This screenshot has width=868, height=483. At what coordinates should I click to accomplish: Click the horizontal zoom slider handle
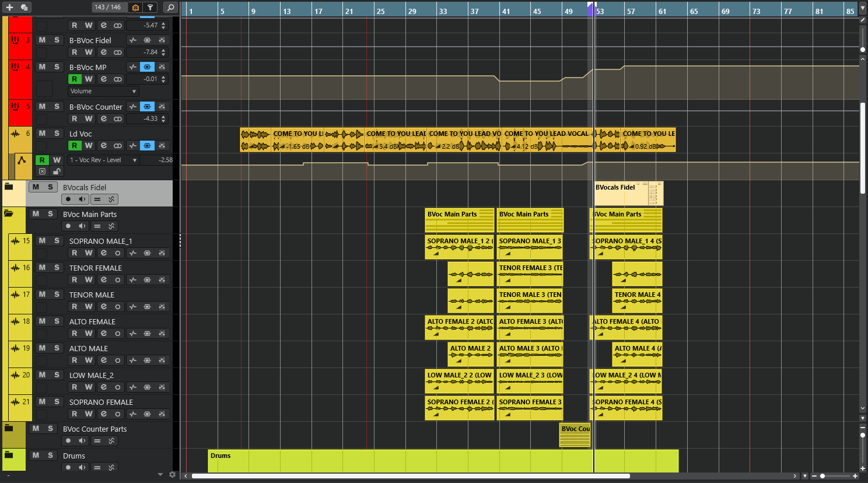coord(822,476)
